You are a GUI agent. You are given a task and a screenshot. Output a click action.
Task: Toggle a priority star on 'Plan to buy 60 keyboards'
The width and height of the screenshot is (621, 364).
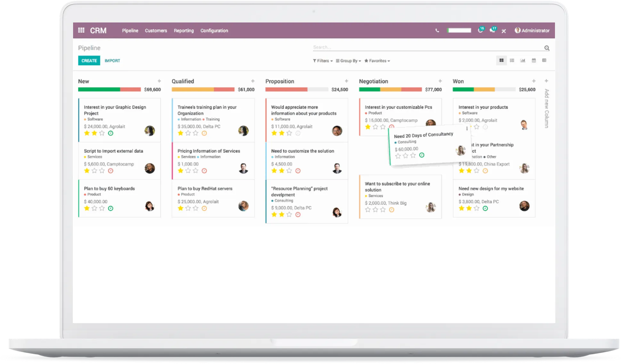pyautogui.click(x=87, y=208)
